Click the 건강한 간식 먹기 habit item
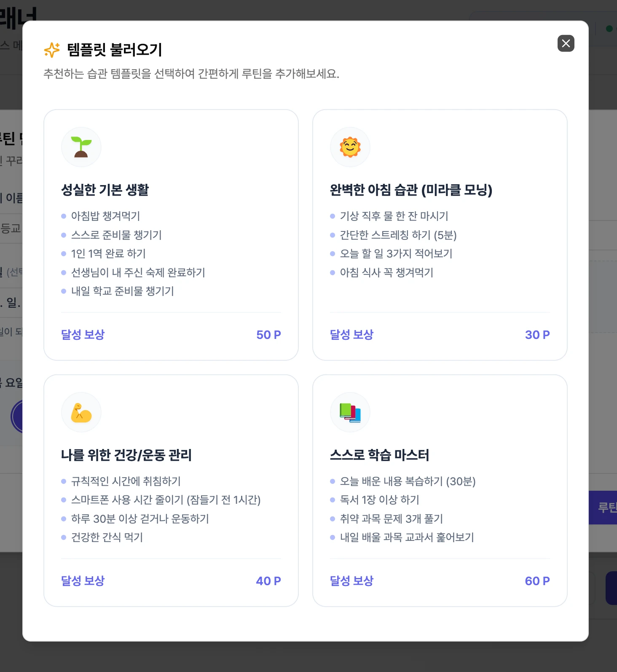The height and width of the screenshot is (672, 617). (107, 537)
